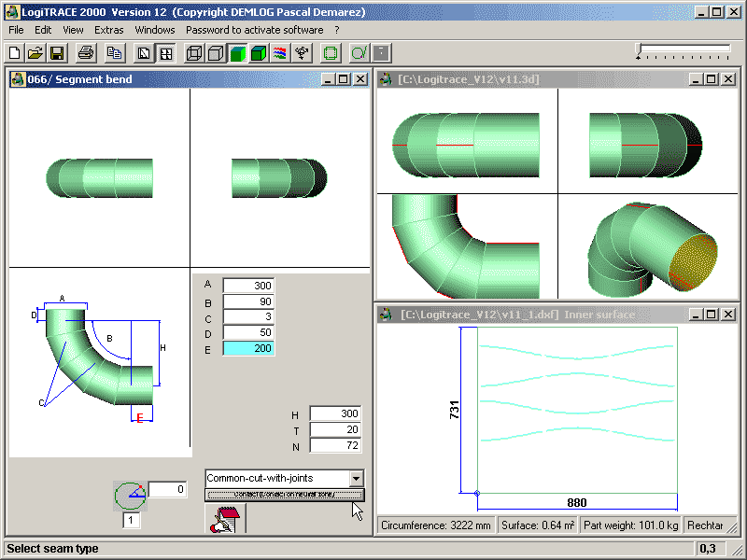747x560 pixels.
Task: Click the 731 height dimension label
Action: point(455,410)
